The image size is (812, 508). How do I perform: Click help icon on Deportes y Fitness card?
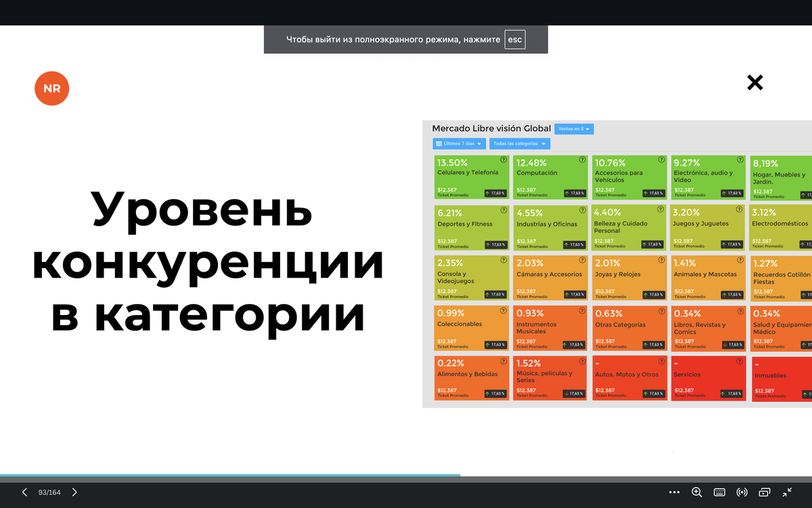pyautogui.click(x=503, y=209)
